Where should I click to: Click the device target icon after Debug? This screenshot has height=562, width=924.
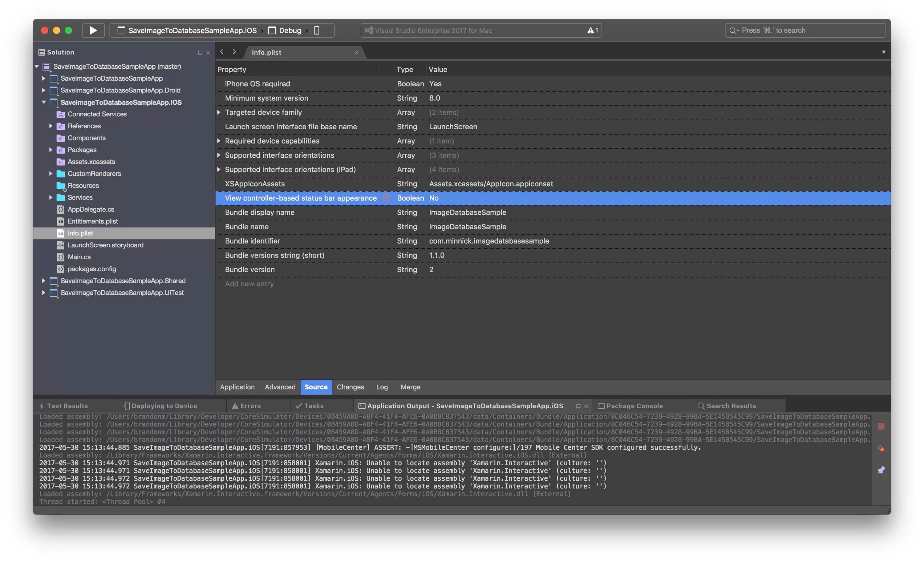[317, 30]
